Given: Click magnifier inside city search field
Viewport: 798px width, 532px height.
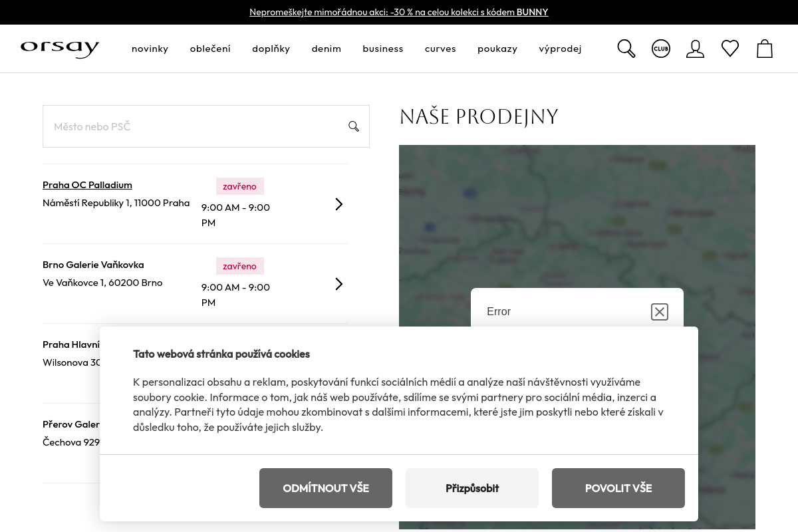Looking at the screenshot, I should click(354, 126).
